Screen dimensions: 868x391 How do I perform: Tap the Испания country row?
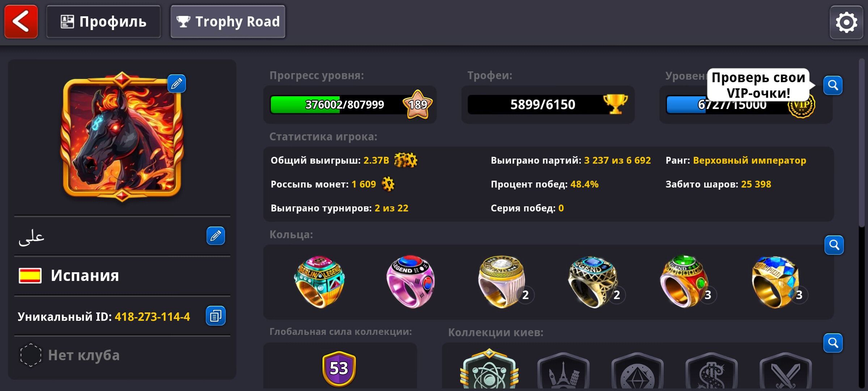[122, 276]
